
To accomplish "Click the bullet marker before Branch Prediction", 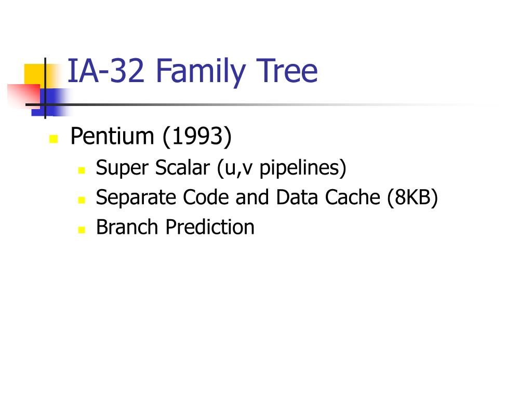I will (x=82, y=230).
